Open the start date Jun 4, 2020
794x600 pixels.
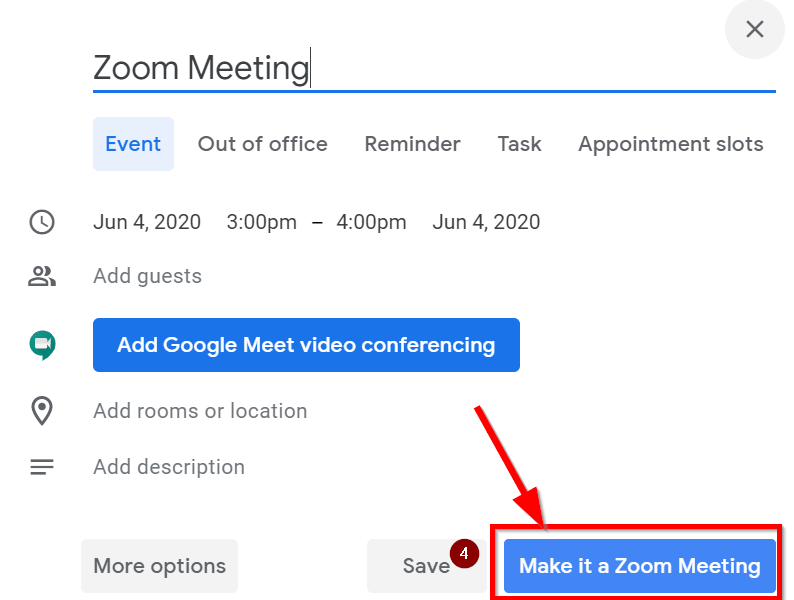(x=147, y=222)
